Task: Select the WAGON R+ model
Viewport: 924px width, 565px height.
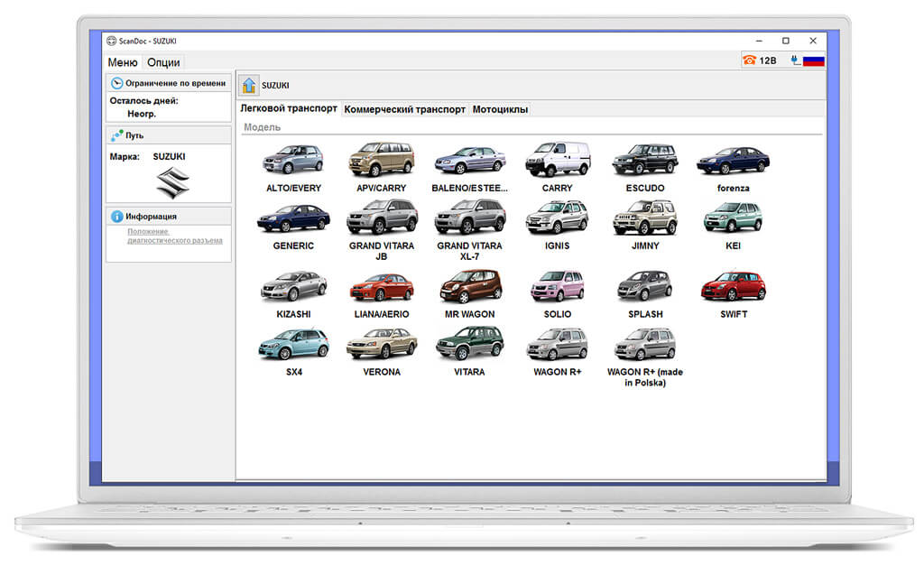Action: coord(558,352)
